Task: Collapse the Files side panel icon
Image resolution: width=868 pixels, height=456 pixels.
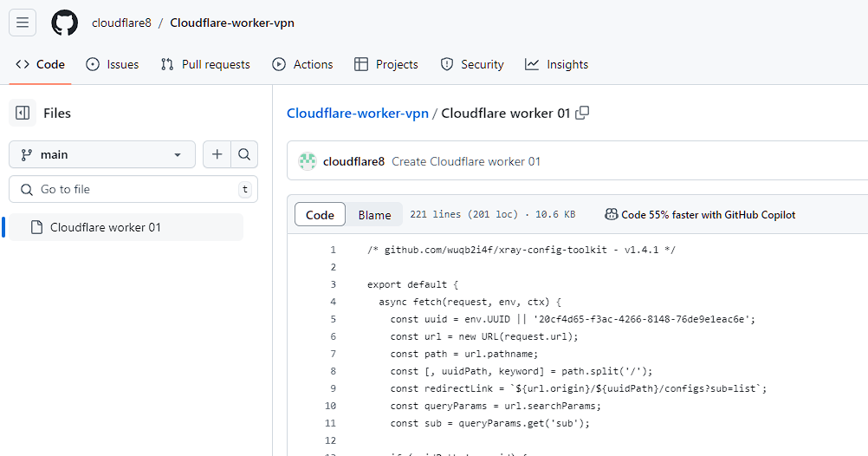Action: coord(23,113)
